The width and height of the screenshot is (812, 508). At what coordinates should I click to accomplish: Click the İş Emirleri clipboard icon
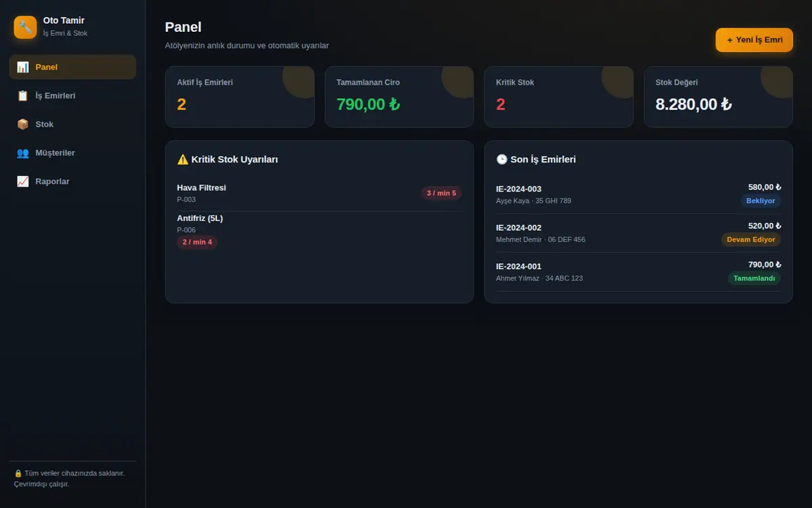point(23,96)
